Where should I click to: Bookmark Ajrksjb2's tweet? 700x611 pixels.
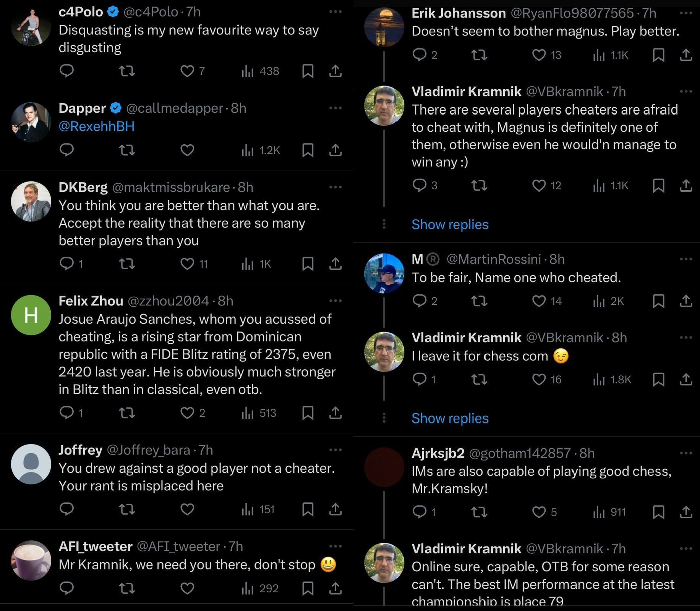pos(658,512)
